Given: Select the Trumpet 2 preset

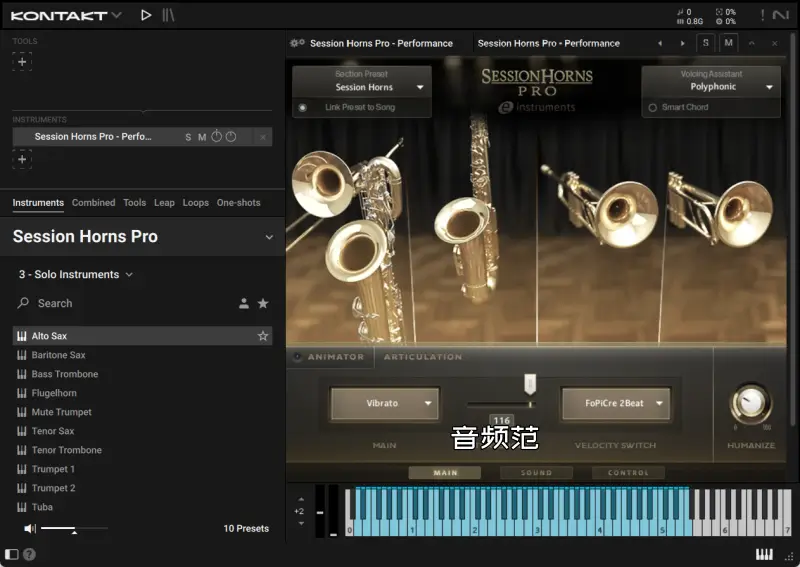Looking at the screenshot, I should click(142, 488).
